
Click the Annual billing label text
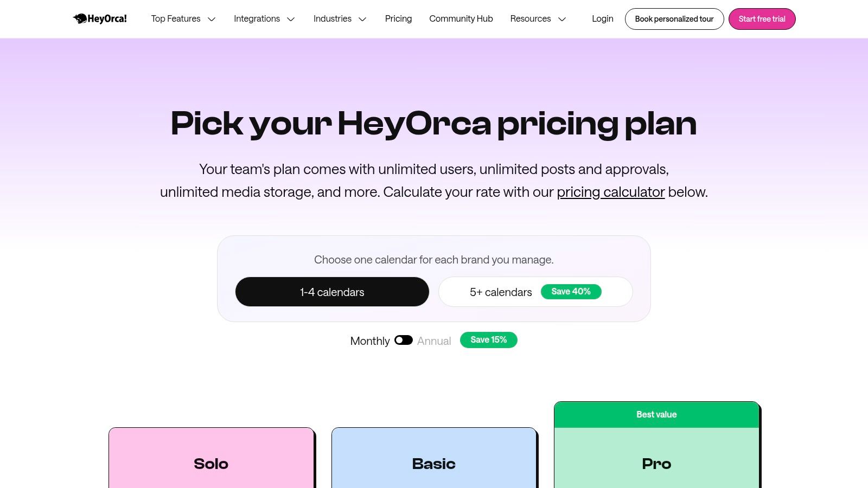pyautogui.click(x=433, y=341)
